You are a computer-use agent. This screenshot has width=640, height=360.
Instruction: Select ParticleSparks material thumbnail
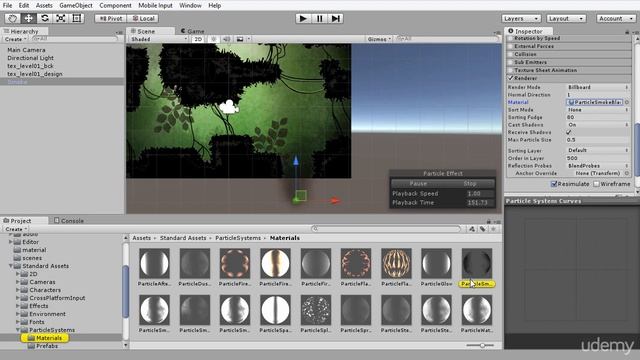[275, 310]
